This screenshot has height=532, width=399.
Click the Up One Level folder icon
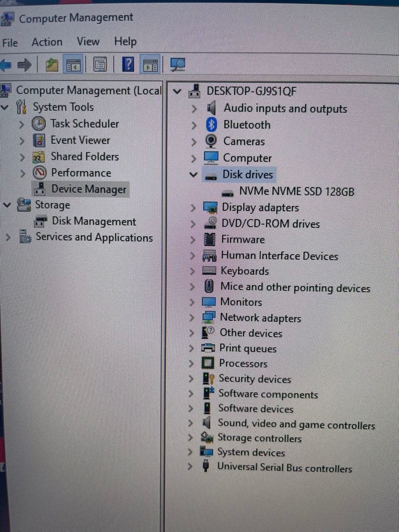[x=52, y=65]
